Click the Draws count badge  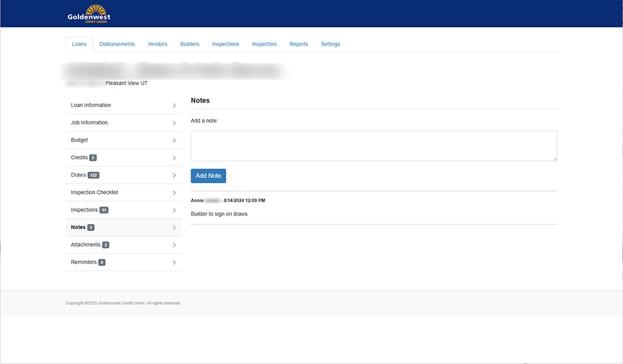click(x=93, y=175)
